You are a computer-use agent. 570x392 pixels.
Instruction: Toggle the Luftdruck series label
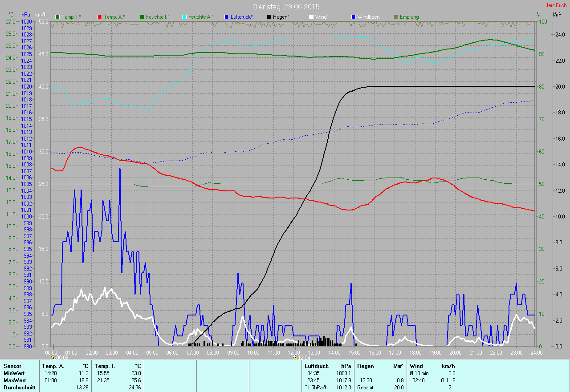(x=241, y=17)
